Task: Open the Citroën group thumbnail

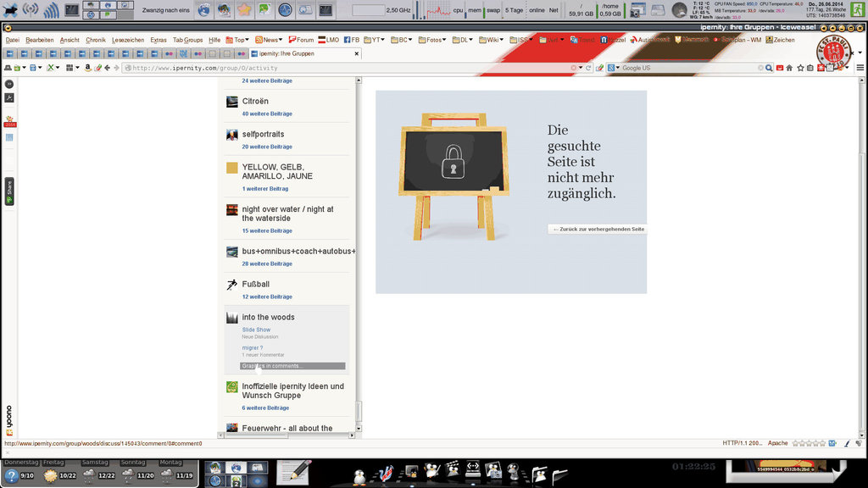Action: pyautogui.click(x=231, y=102)
